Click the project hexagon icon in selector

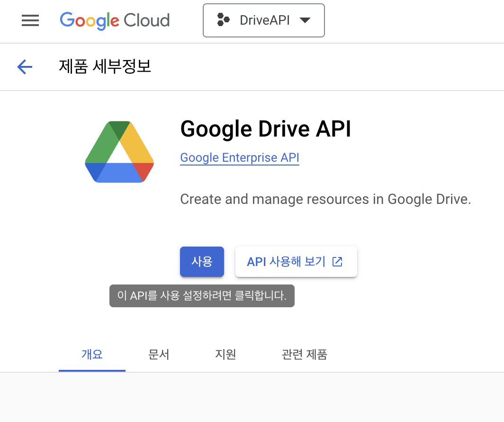click(x=223, y=20)
